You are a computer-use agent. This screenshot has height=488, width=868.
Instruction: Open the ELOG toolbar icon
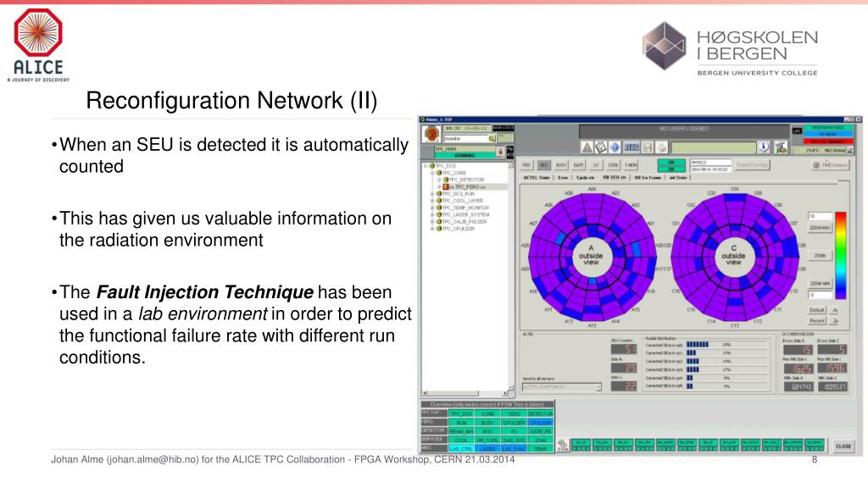pyautogui.click(x=632, y=147)
